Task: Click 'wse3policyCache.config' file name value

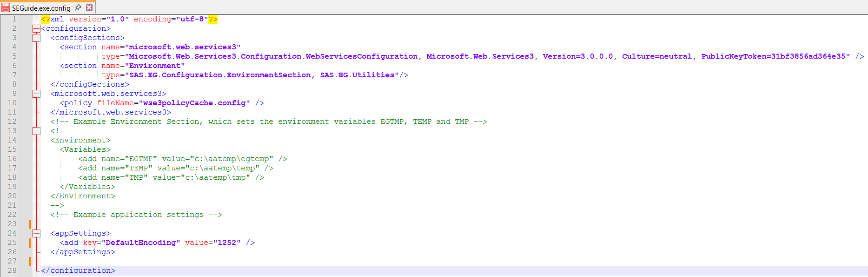Action: click(194, 103)
